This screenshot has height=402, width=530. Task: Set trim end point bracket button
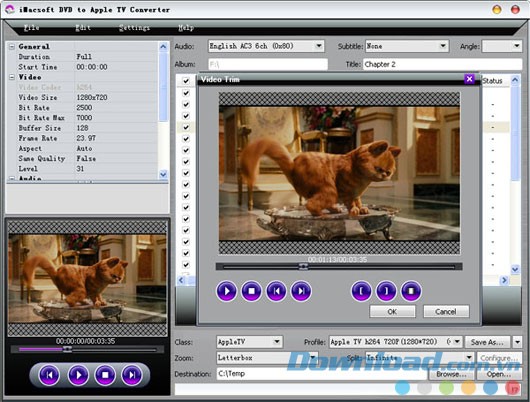386,291
